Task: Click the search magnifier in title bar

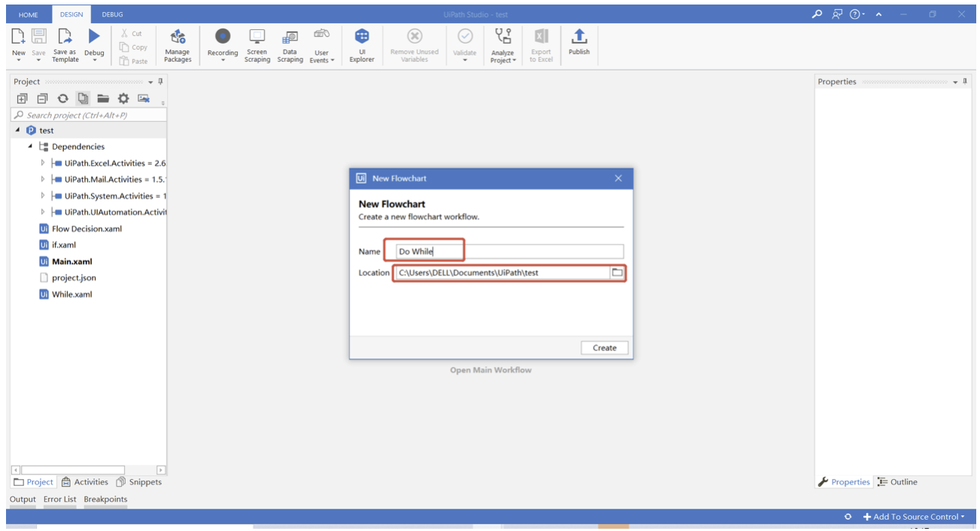Action: pos(818,14)
